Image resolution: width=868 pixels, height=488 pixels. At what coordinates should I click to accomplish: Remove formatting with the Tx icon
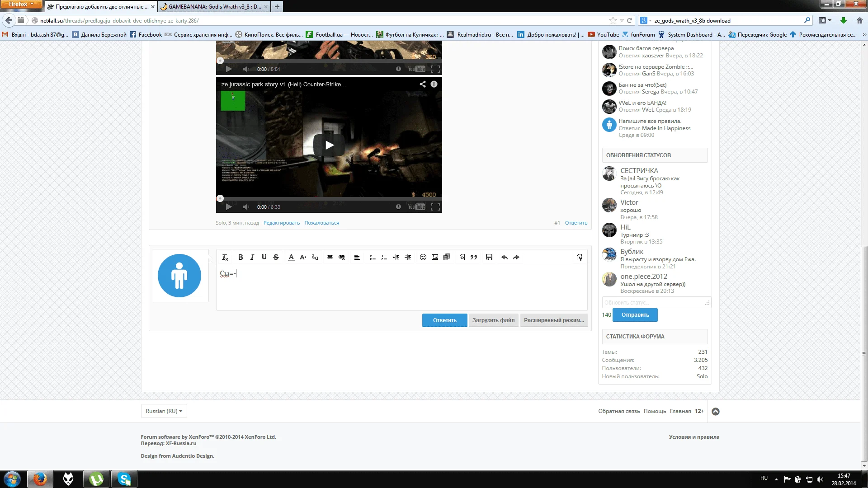pos(225,258)
